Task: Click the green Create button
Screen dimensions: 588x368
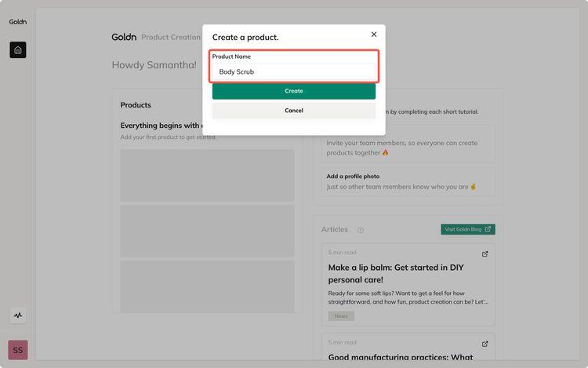Action: click(x=294, y=91)
